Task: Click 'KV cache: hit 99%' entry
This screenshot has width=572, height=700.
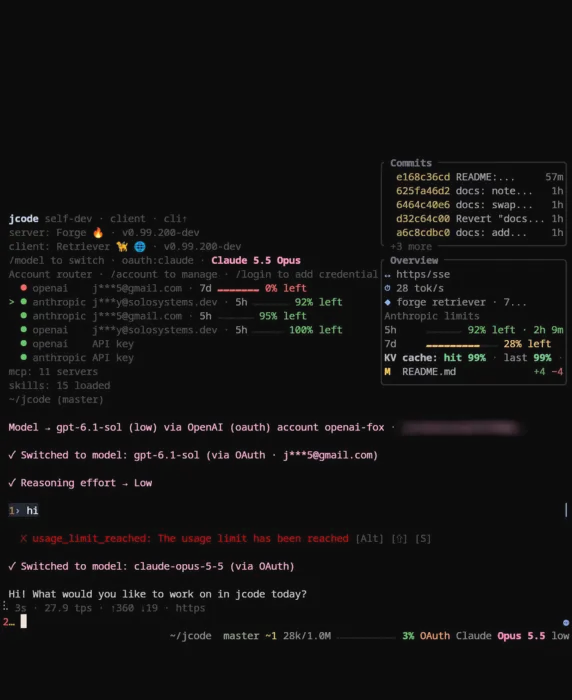Action: click(435, 358)
